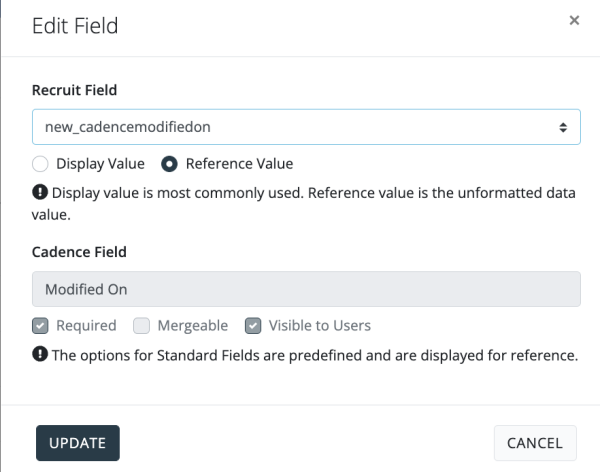
Task: Click the Cadence Field label
Action: click(79, 252)
